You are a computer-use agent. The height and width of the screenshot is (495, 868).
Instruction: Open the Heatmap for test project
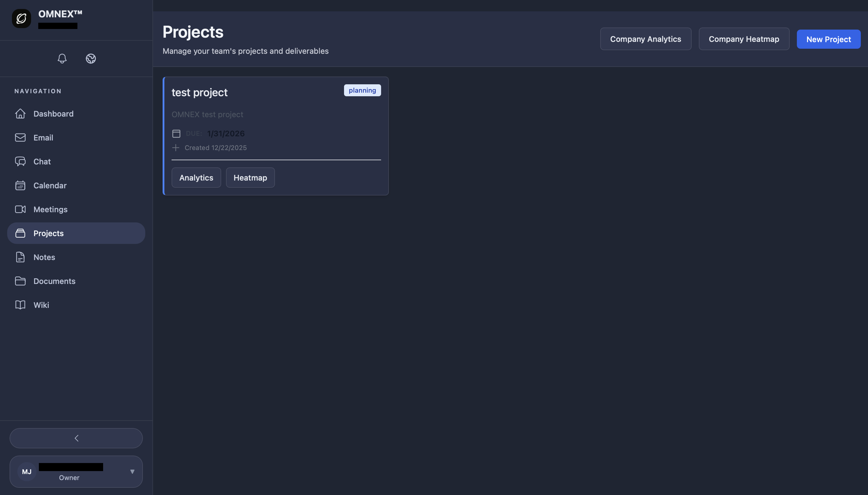tap(250, 178)
